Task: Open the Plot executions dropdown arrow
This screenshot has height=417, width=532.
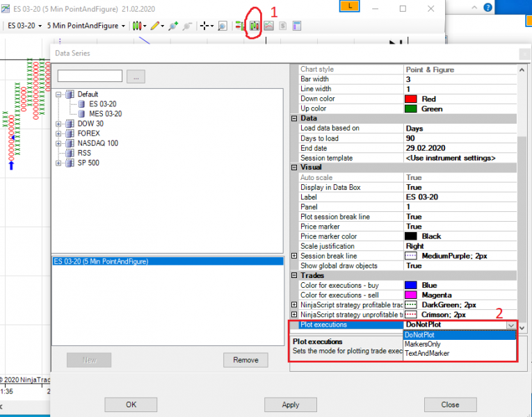Action: [511, 325]
